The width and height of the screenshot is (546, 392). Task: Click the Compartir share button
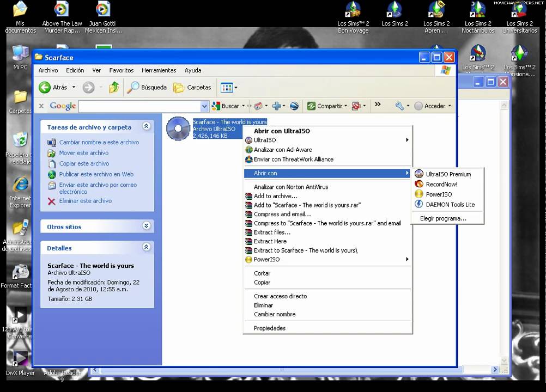coord(325,106)
